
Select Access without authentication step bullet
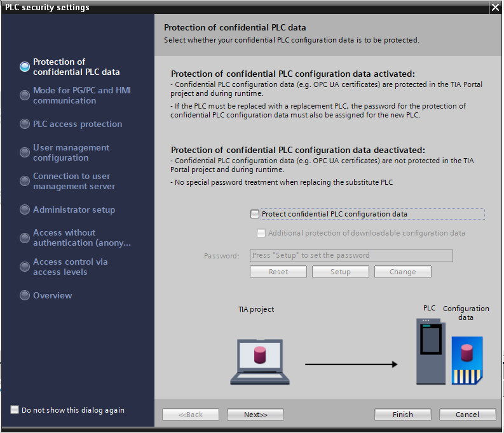25,238
